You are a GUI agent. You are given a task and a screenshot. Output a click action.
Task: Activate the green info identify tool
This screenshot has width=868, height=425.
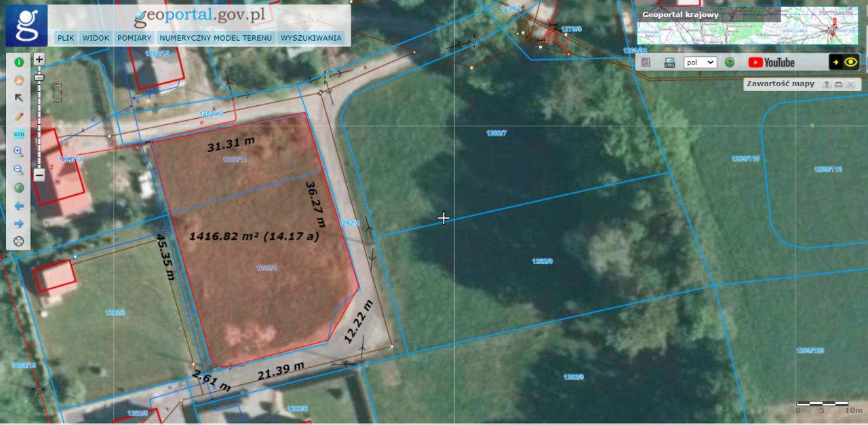pyautogui.click(x=19, y=62)
